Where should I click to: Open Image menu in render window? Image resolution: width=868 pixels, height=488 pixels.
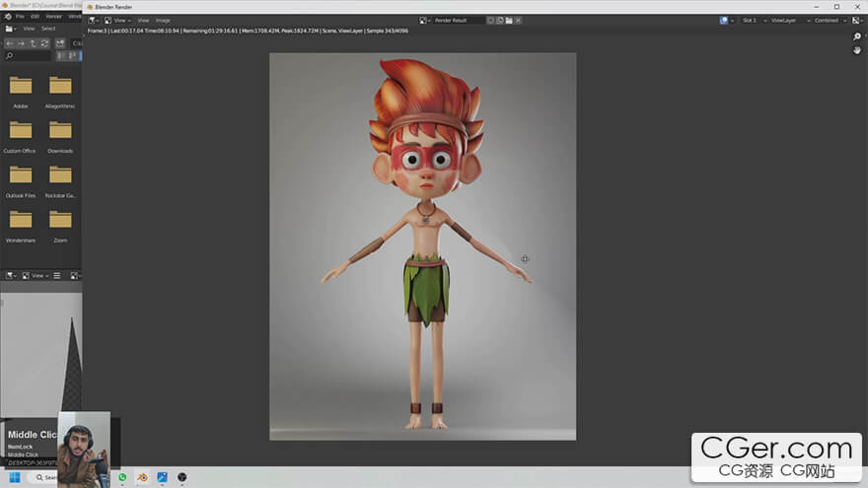163,21
